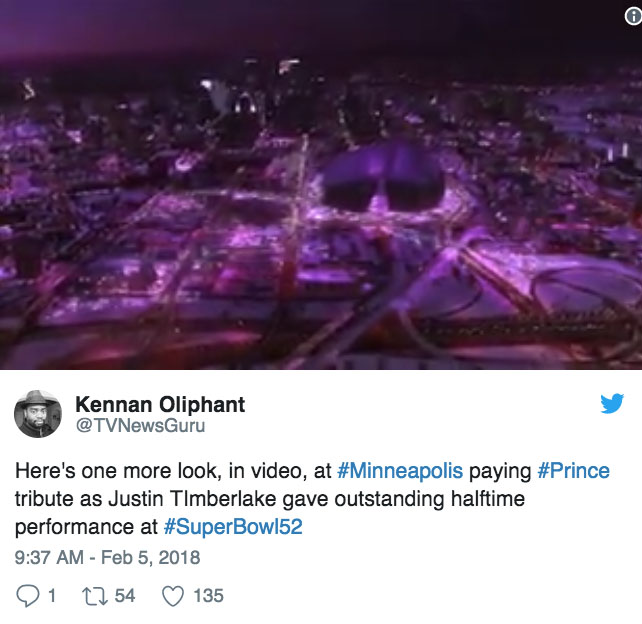The width and height of the screenshot is (642, 624).
Task: Open Kennan Oliphant's profile picture
Action: click(38, 414)
